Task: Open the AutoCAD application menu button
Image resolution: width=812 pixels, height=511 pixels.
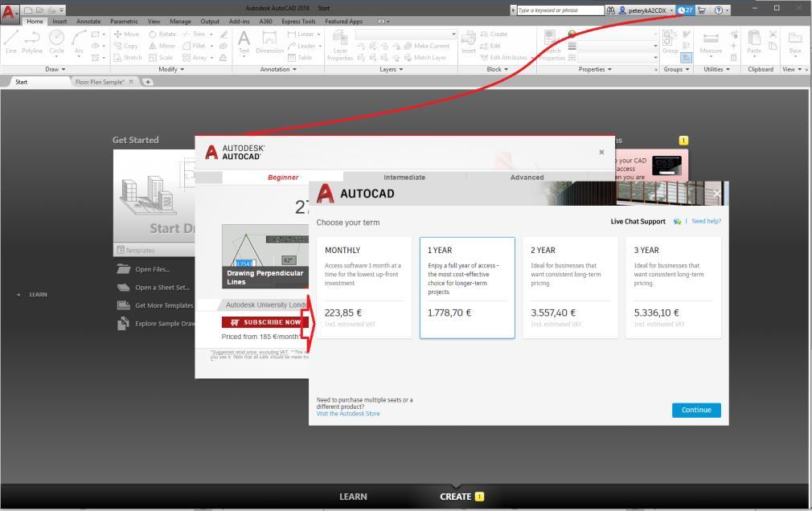Action: tap(10, 12)
